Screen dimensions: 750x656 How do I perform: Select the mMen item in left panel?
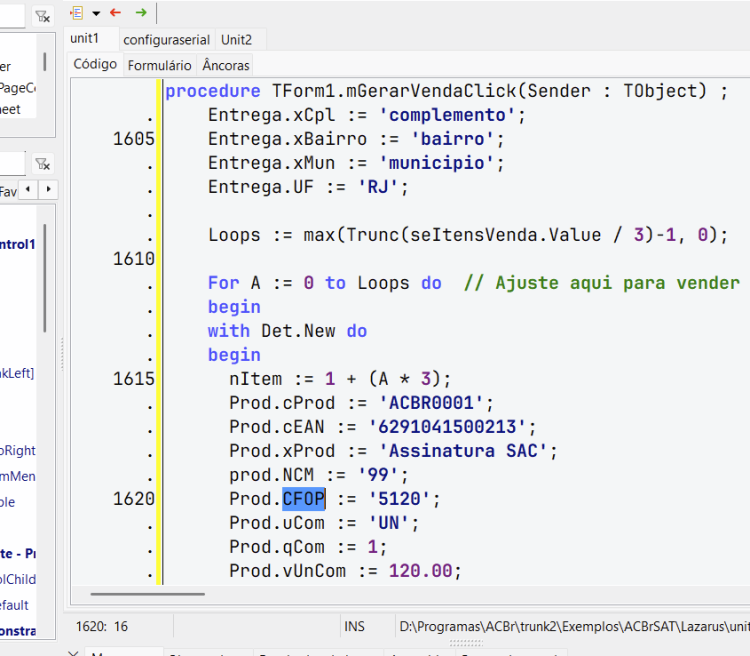point(18,477)
